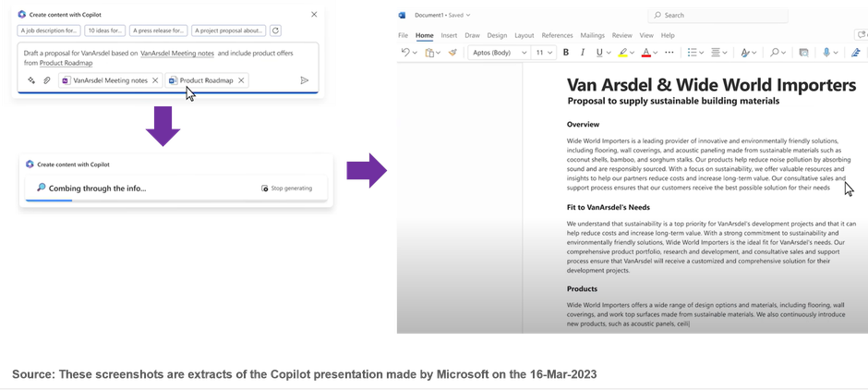Open the File menu
The height and width of the screenshot is (390, 868).
click(x=403, y=35)
